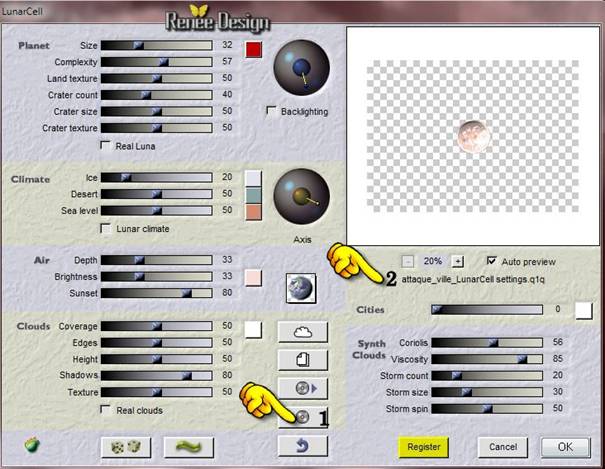Click the blue undo arrow button
The width and height of the screenshot is (605, 469).
(303, 446)
